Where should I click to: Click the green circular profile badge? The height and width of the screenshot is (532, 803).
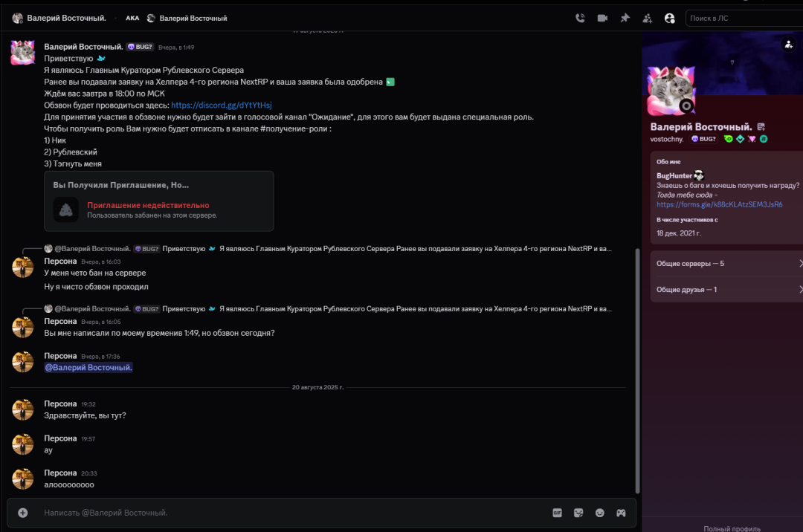point(728,139)
